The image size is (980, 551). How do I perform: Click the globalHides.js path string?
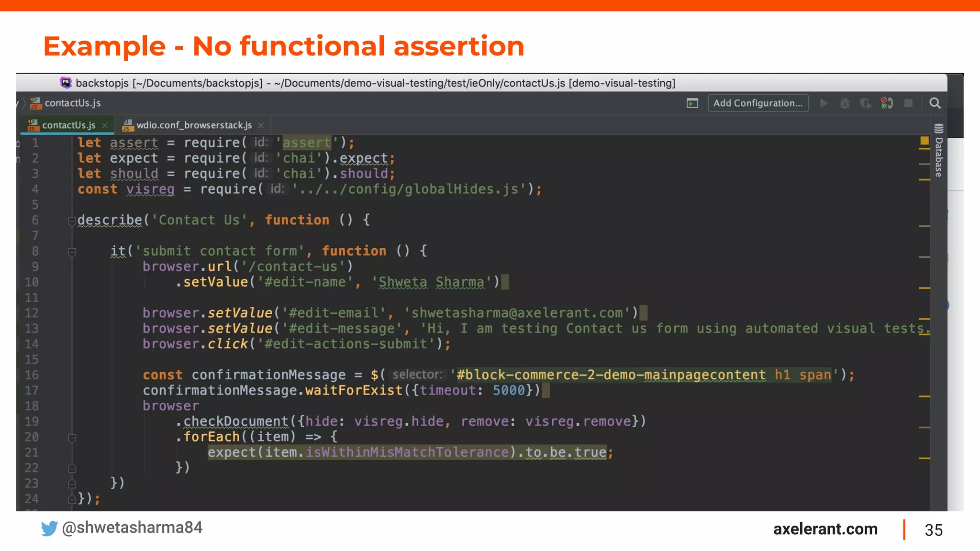point(409,189)
